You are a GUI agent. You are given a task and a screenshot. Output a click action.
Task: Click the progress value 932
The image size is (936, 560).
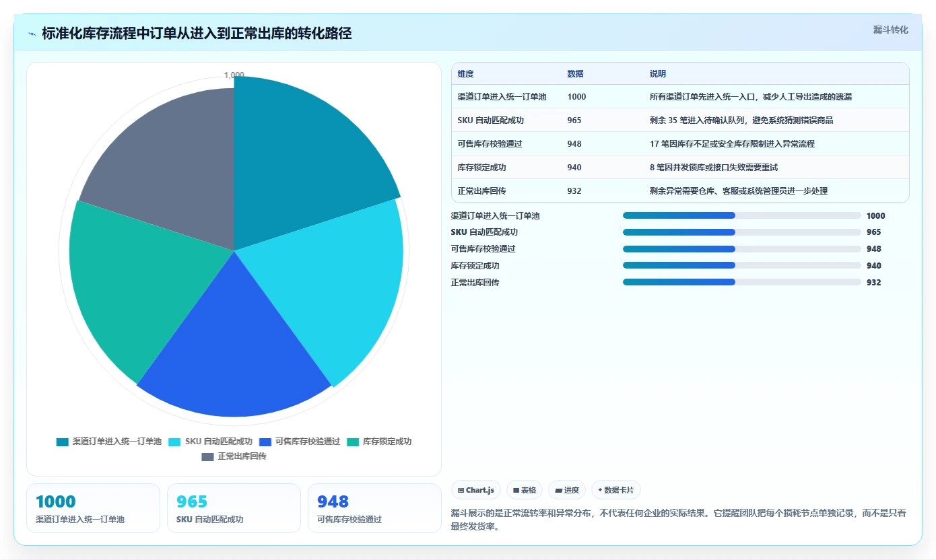(x=873, y=283)
